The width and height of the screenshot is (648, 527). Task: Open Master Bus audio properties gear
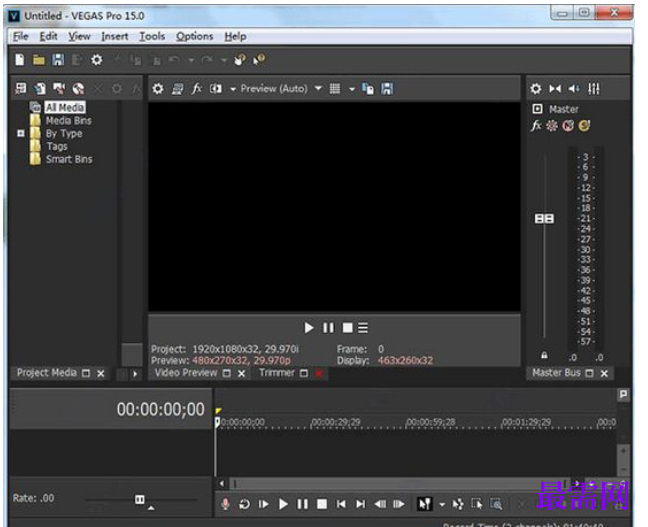click(x=536, y=88)
